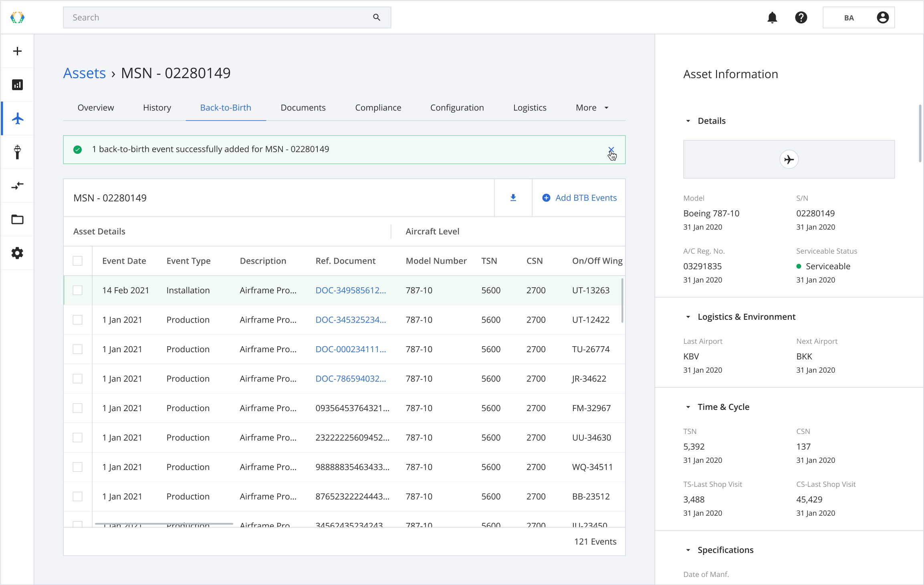
Task: Open document link DOC-345325234...
Action: (x=351, y=320)
